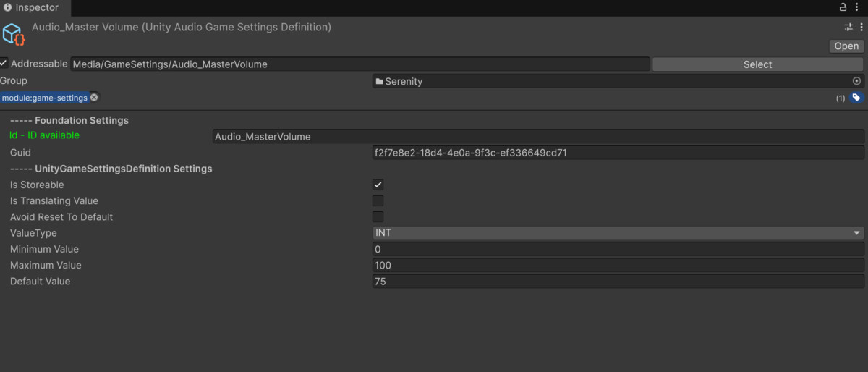The height and width of the screenshot is (372, 868).
Task: Click the Maximum Value field showing 100
Action: tap(618, 265)
